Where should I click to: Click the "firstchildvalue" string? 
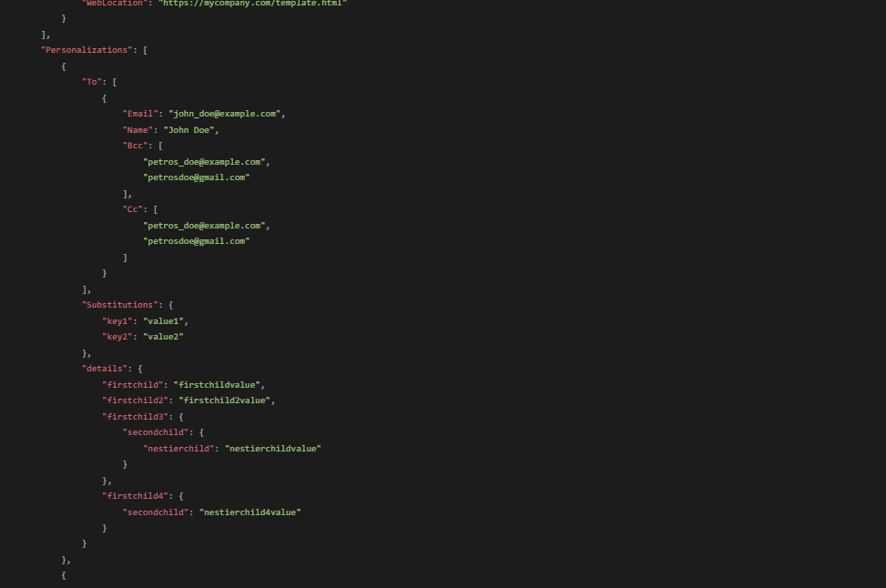[217, 385]
